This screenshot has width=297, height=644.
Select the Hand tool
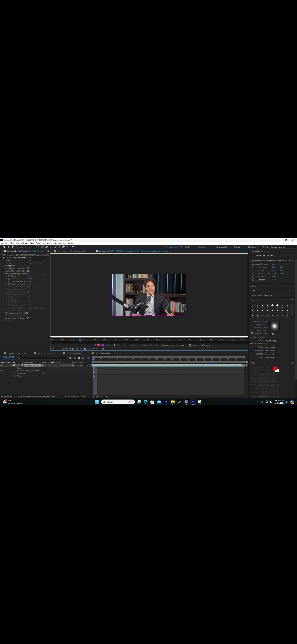(x=12, y=247)
